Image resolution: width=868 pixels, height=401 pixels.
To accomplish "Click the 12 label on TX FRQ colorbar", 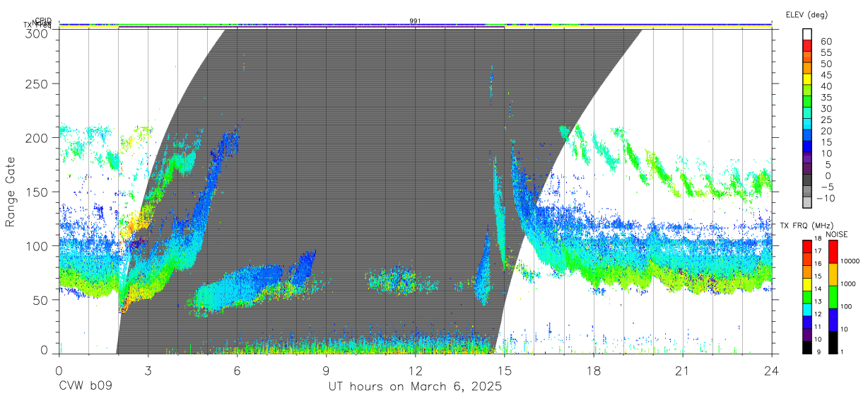I will 819,314.
